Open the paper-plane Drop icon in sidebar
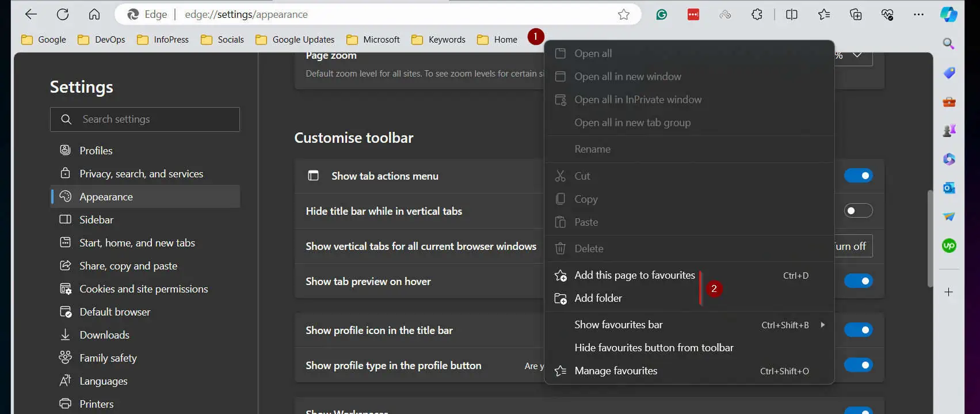 [x=949, y=217]
